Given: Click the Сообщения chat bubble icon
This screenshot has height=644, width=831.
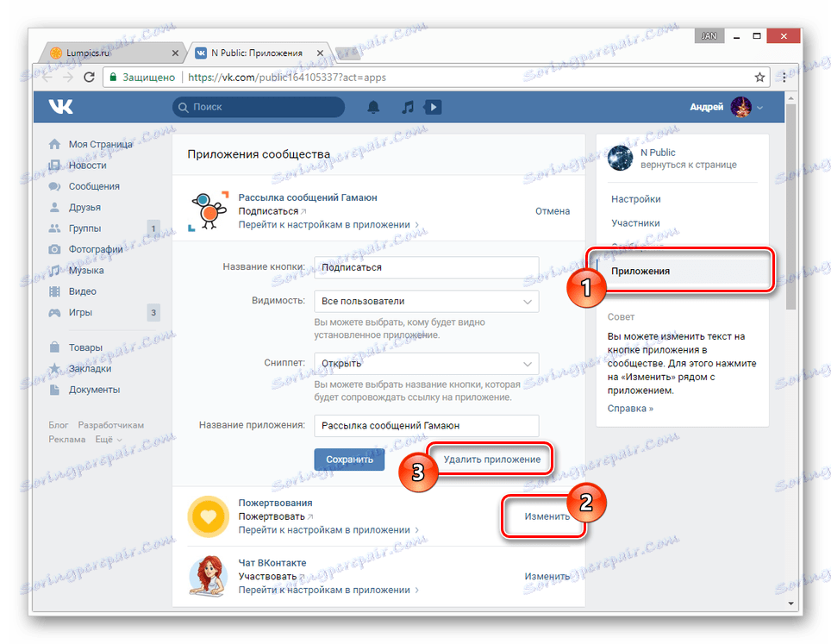Looking at the screenshot, I should (54, 186).
